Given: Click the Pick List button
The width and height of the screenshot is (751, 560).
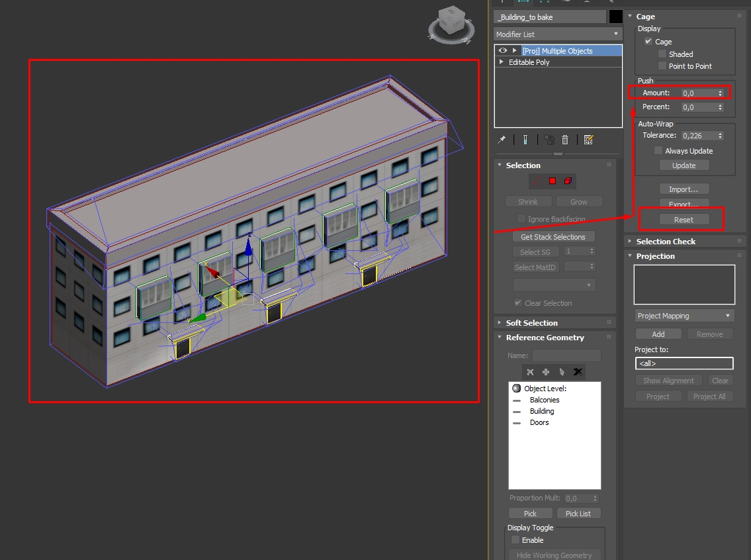Looking at the screenshot, I should click(578, 514).
